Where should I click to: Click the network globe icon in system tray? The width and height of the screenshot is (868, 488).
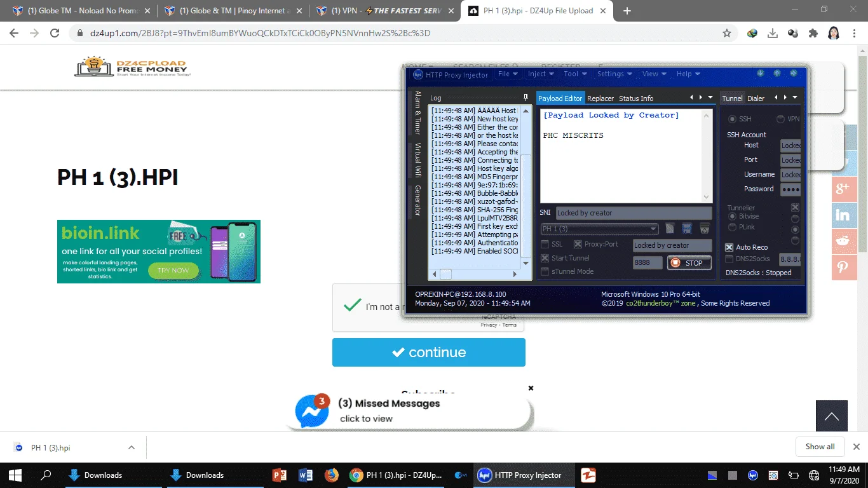(x=814, y=475)
